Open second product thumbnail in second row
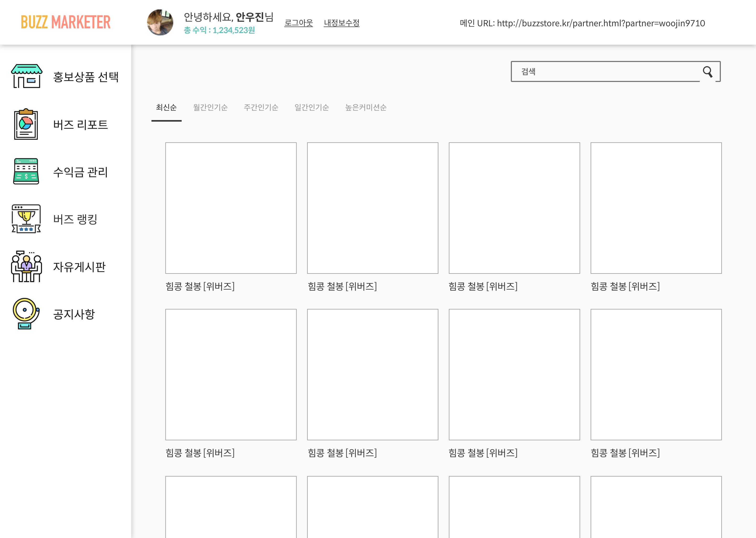The image size is (756, 538). tap(373, 375)
